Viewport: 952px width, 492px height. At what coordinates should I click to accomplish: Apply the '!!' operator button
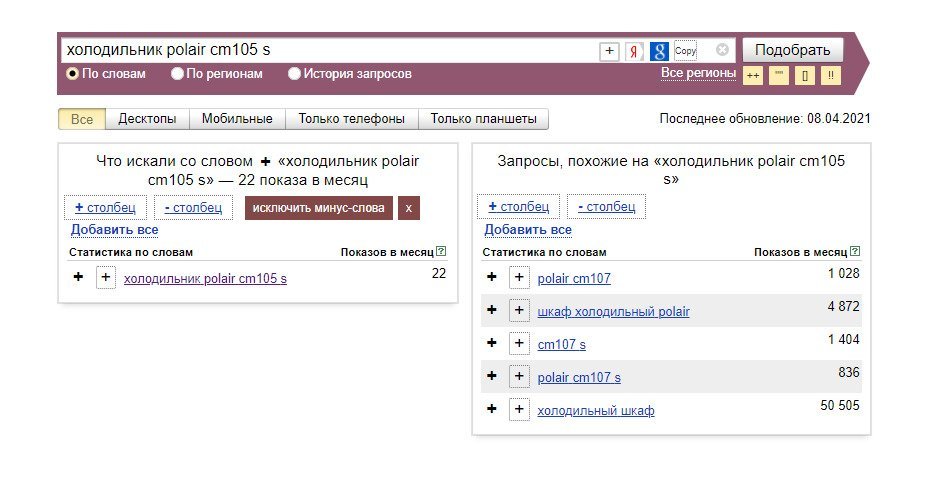pos(831,76)
